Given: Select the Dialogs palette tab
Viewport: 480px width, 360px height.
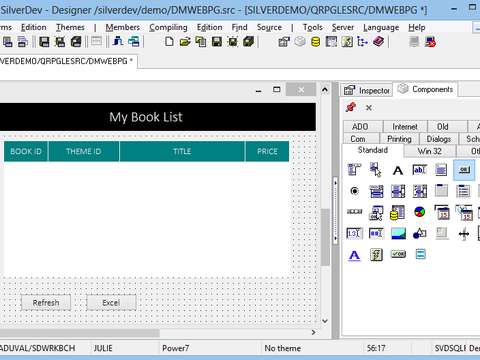Looking at the screenshot, I should click(x=438, y=139).
